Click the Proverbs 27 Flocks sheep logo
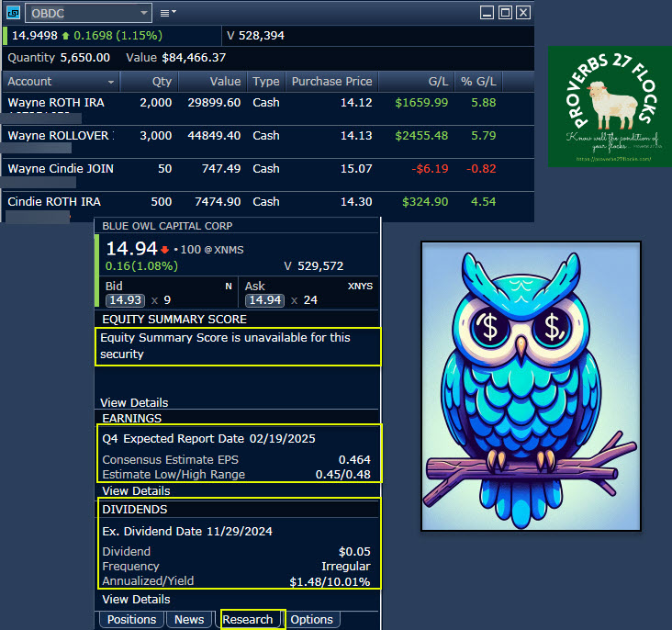 pos(610,105)
